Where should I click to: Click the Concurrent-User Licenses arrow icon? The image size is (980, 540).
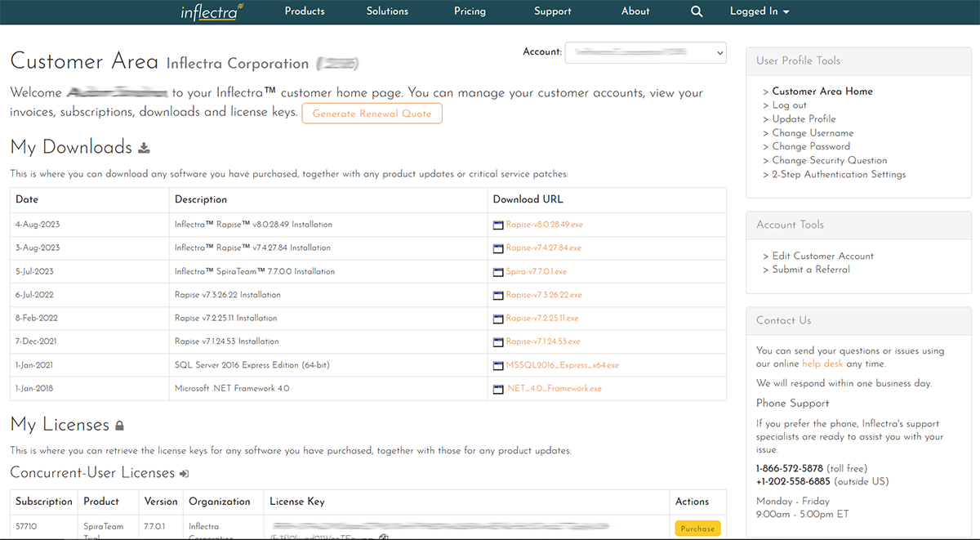click(x=184, y=474)
